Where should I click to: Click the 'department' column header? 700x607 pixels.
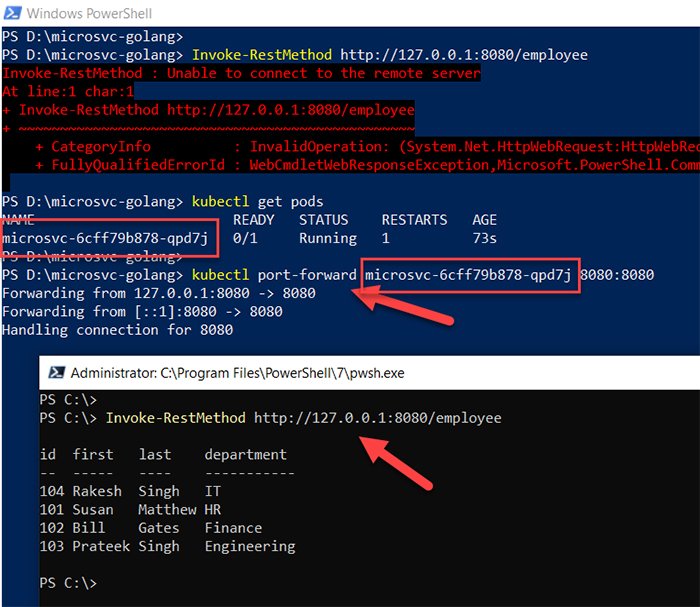click(x=245, y=454)
